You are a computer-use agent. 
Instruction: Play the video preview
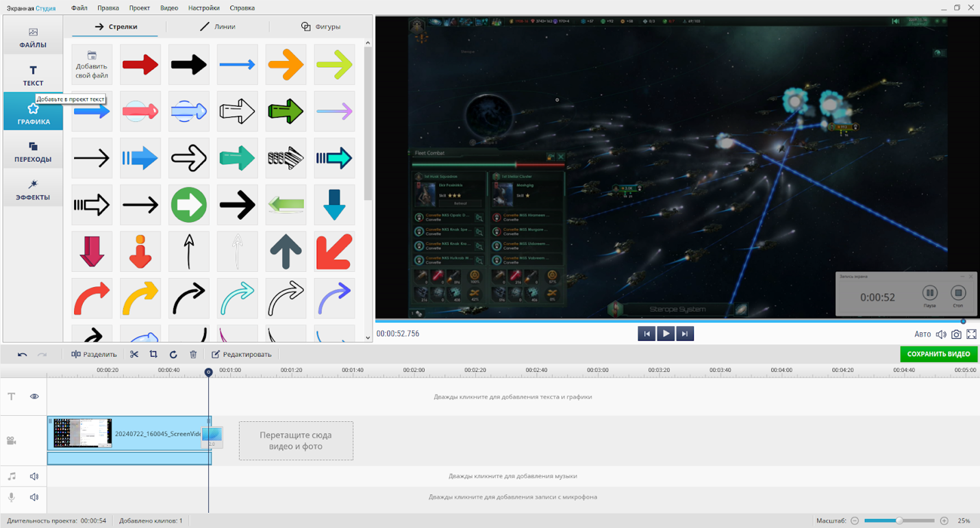665,334
